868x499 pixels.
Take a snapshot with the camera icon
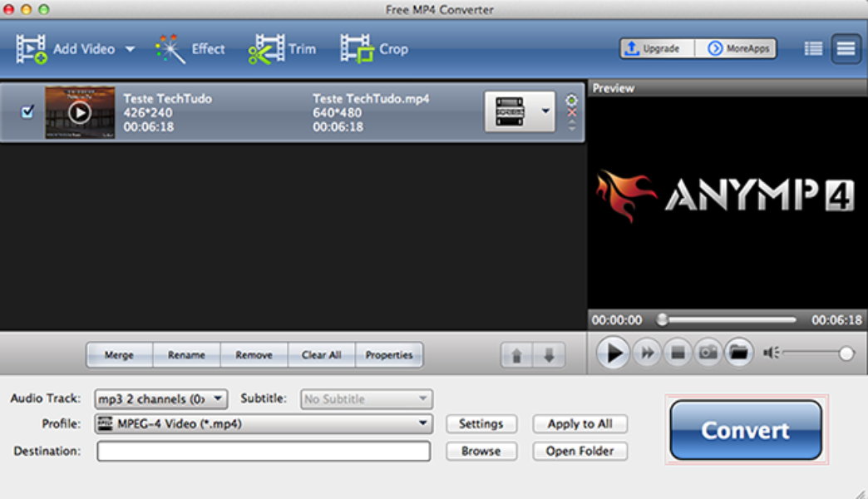708,353
